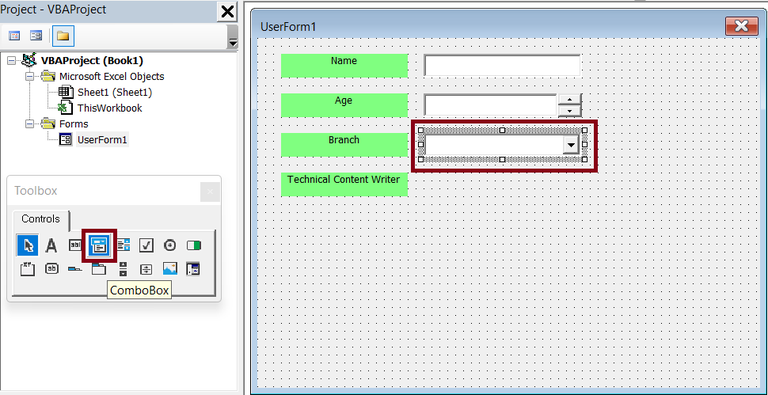
Task: Click View Object in Project toolbar
Action: coord(36,36)
